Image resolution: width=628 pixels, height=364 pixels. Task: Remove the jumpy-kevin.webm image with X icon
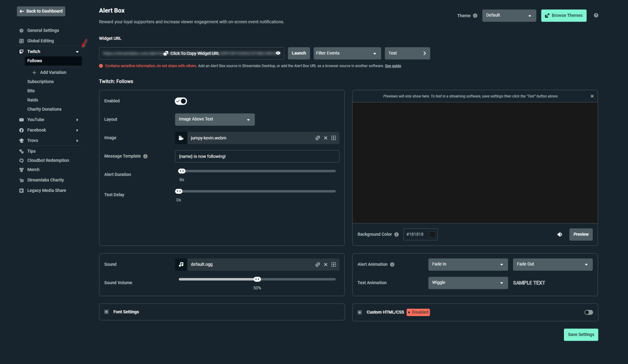coord(325,138)
